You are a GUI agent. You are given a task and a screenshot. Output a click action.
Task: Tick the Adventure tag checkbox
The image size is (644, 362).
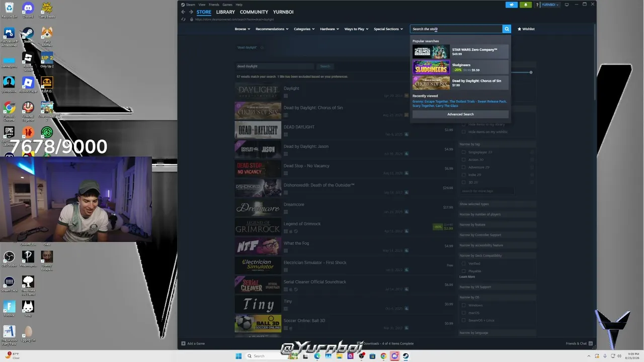point(463,167)
